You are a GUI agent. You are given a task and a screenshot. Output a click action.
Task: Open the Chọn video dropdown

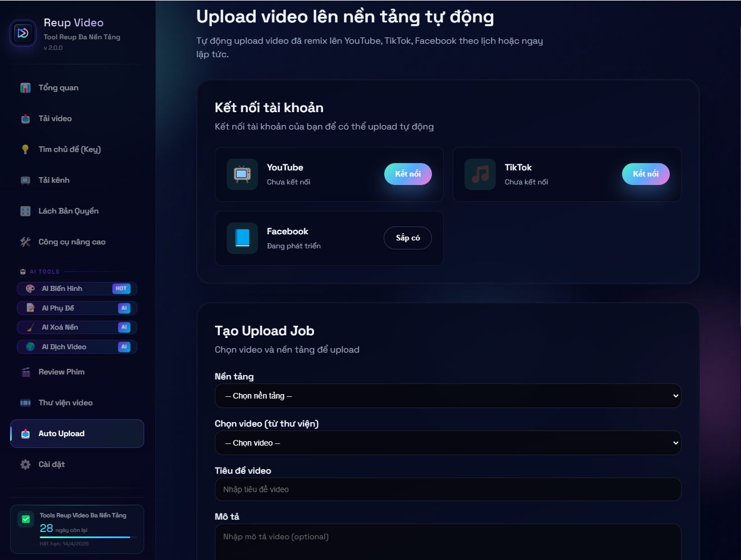click(448, 443)
